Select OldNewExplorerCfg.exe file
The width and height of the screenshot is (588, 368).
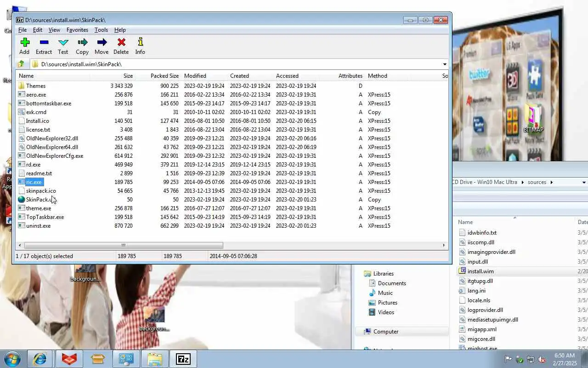pyautogui.click(x=55, y=155)
